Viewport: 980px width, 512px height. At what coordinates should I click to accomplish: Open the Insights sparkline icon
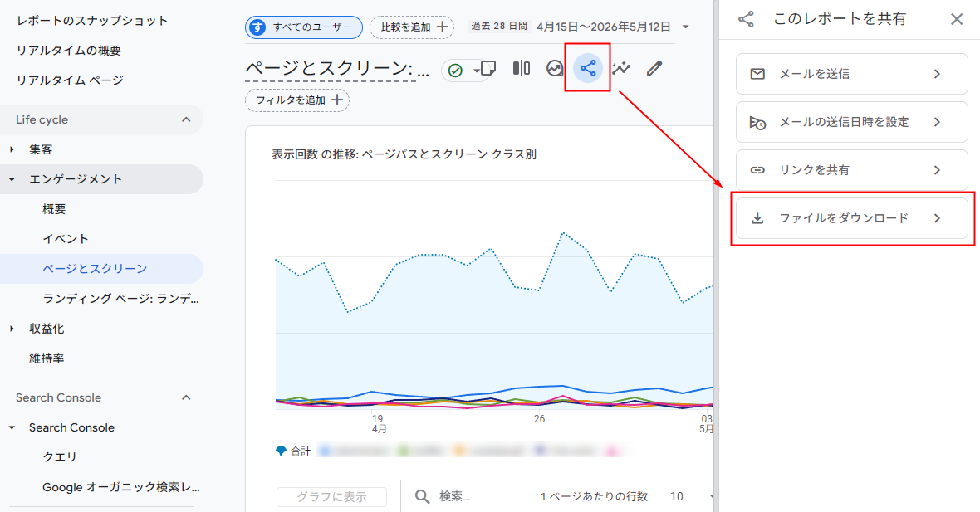click(621, 68)
